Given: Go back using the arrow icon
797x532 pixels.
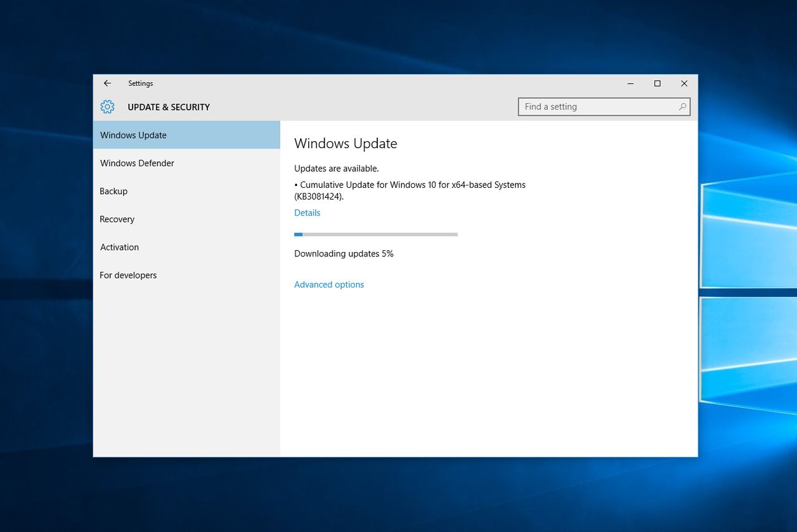Looking at the screenshot, I should [x=107, y=83].
